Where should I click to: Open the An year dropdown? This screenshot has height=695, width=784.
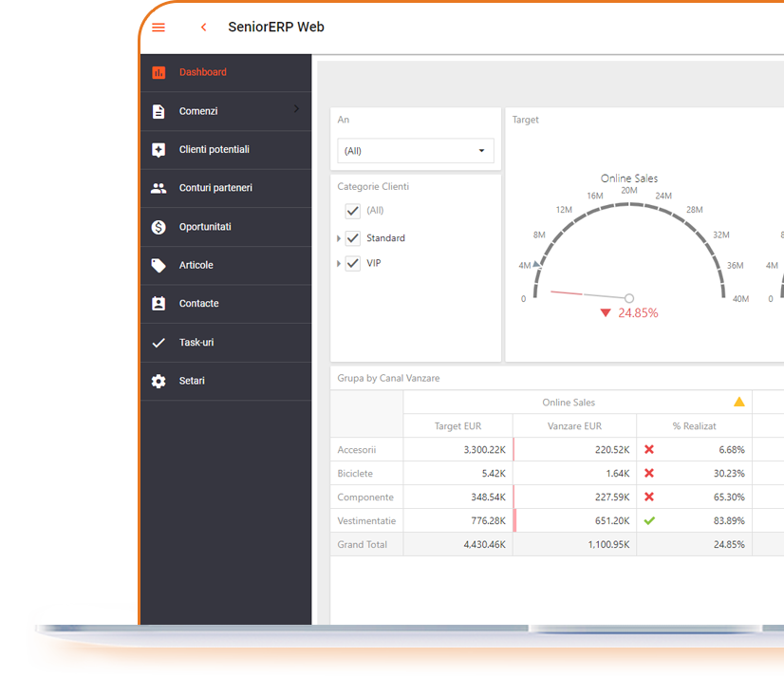tap(416, 151)
